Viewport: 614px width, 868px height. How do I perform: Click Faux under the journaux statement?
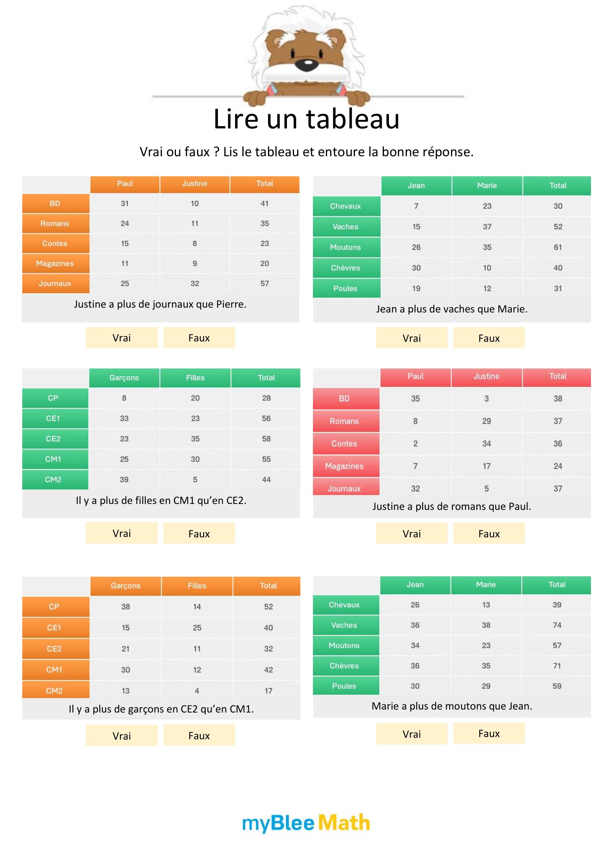point(199,338)
